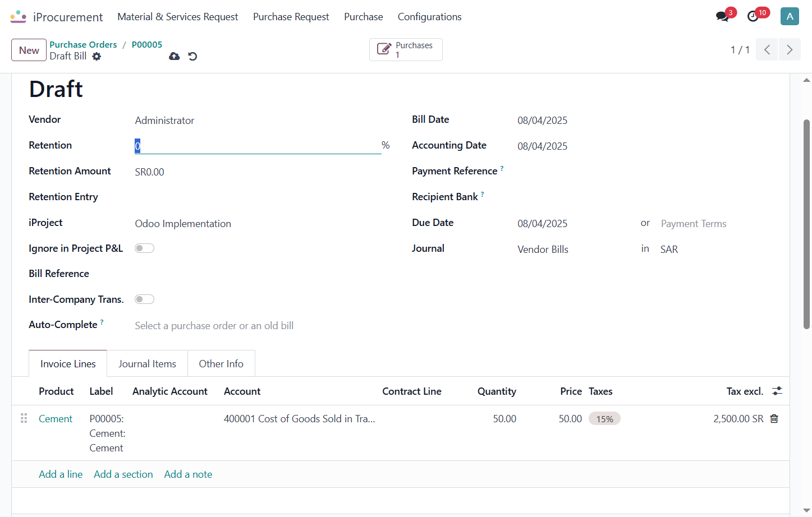The width and height of the screenshot is (812, 517).
Task: Show the Payment Reference help tooltip
Action: 502,168
